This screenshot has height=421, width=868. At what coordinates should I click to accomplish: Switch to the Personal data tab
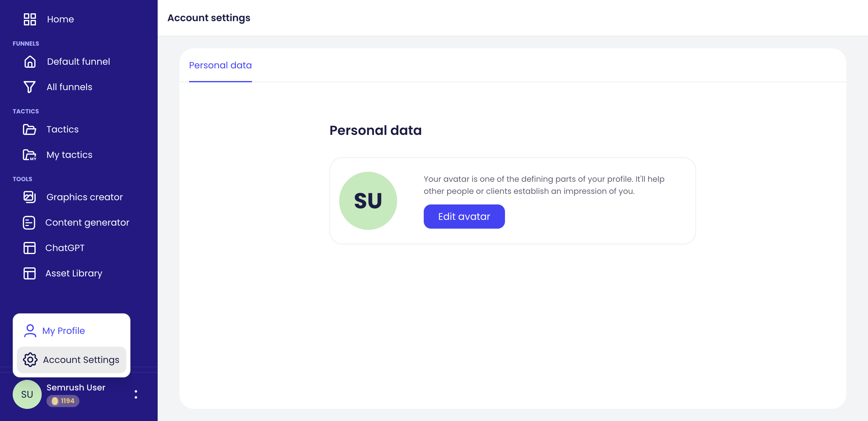pyautogui.click(x=220, y=65)
